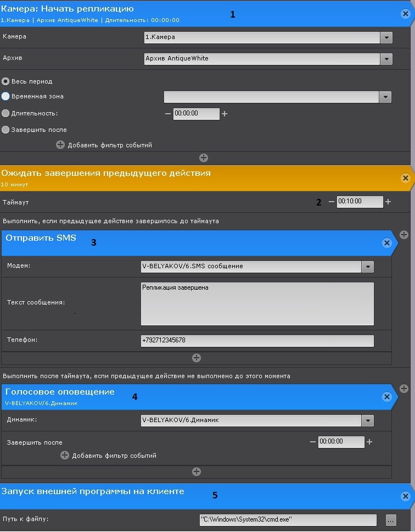
Task: Choose the Длительность radio option
Action: 5,113
